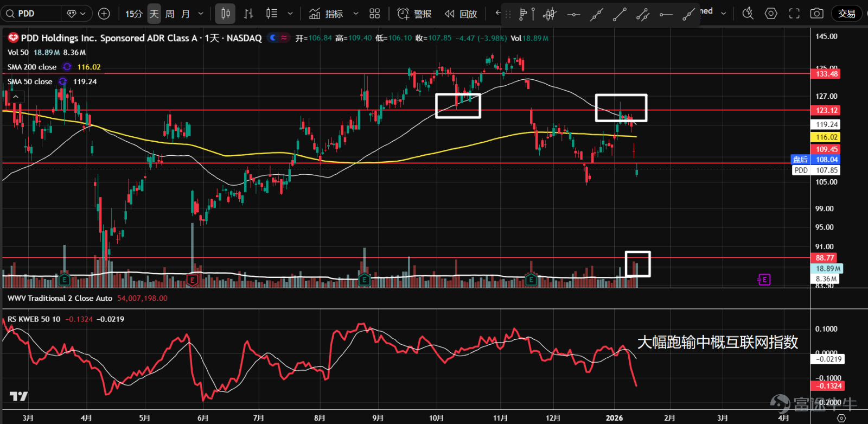Click the Vol 50 indicator legend
Viewport: 868px width, 424px height.
(x=18, y=53)
